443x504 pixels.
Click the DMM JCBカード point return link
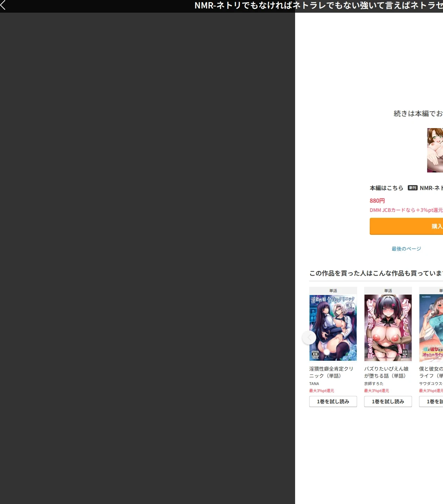406,210
